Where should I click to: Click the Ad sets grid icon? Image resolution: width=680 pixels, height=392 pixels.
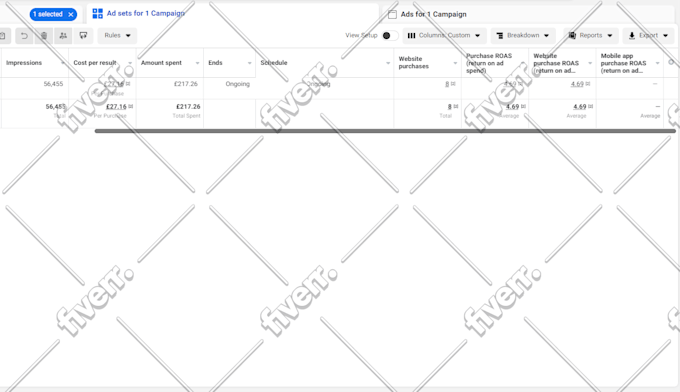click(98, 13)
